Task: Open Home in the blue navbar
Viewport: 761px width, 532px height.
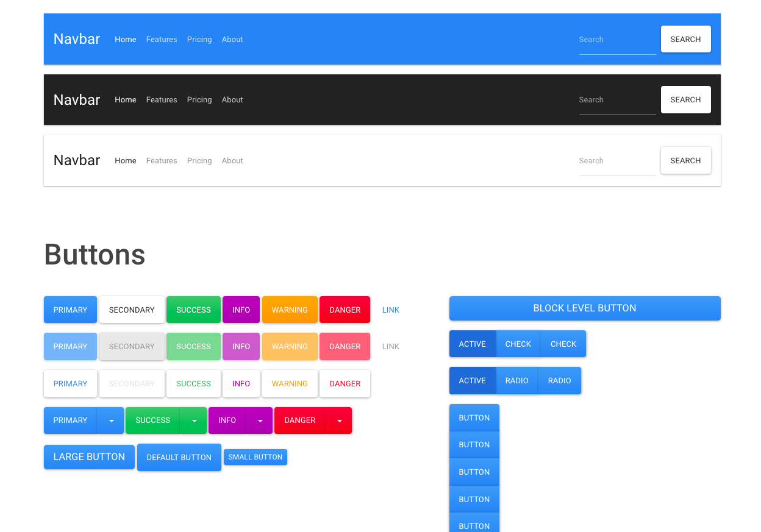Action: [x=126, y=39]
